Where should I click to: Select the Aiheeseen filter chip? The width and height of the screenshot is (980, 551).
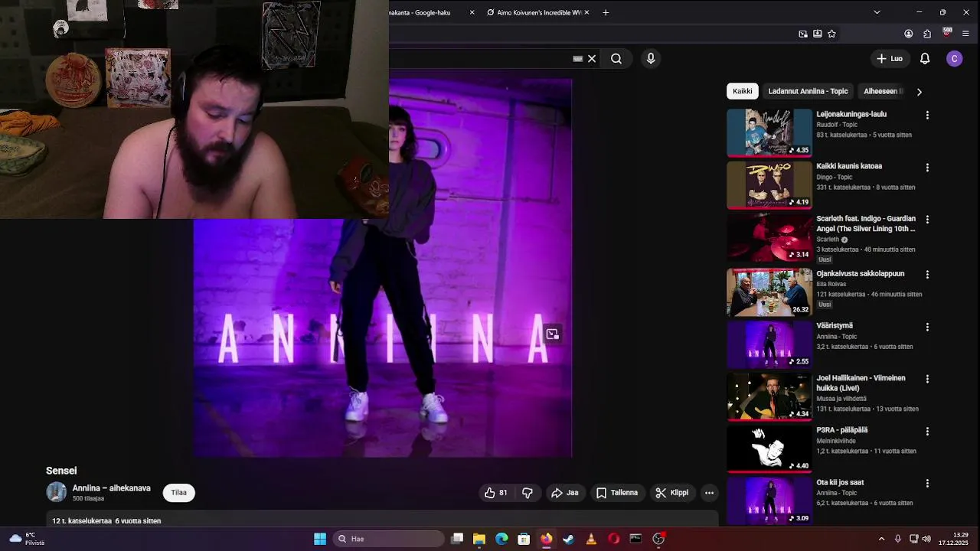(x=883, y=91)
